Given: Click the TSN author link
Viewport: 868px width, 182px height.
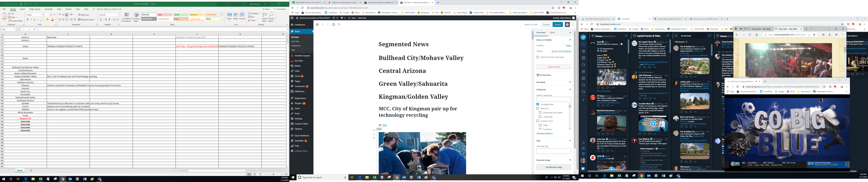Looking at the screenshot, I should pos(384,125).
